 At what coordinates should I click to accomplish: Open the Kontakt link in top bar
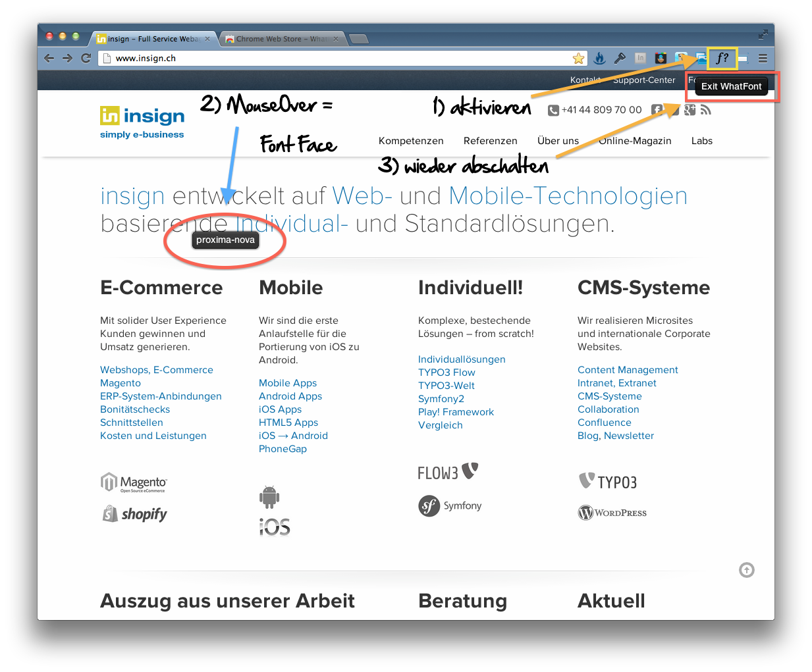(585, 80)
